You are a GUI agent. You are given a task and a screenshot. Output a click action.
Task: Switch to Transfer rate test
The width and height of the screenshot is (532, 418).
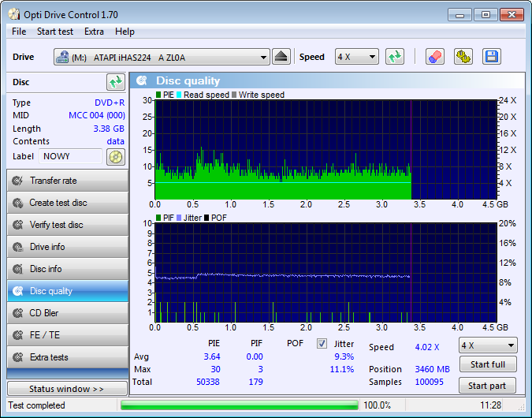click(68, 181)
